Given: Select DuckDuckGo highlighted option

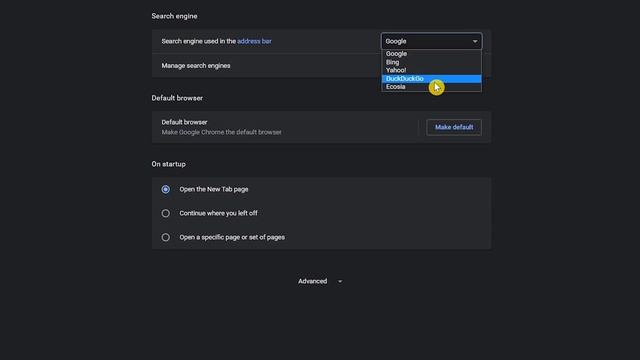Looking at the screenshot, I should [x=431, y=78].
